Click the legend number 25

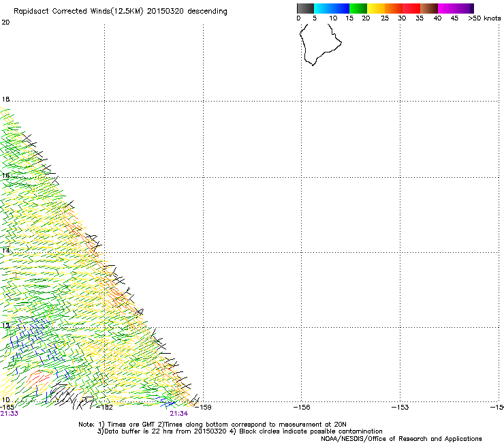click(x=385, y=18)
